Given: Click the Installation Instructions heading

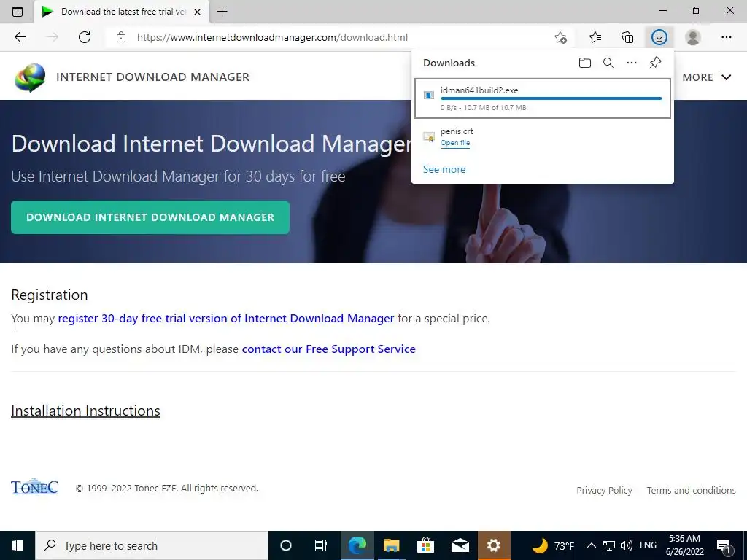Looking at the screenshot, I should pos(86,411).
